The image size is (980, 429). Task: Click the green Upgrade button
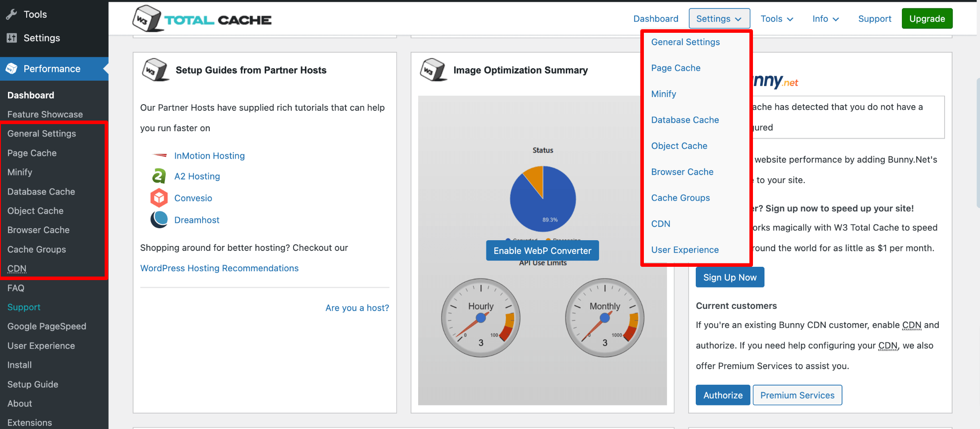[x=927, y=19]
